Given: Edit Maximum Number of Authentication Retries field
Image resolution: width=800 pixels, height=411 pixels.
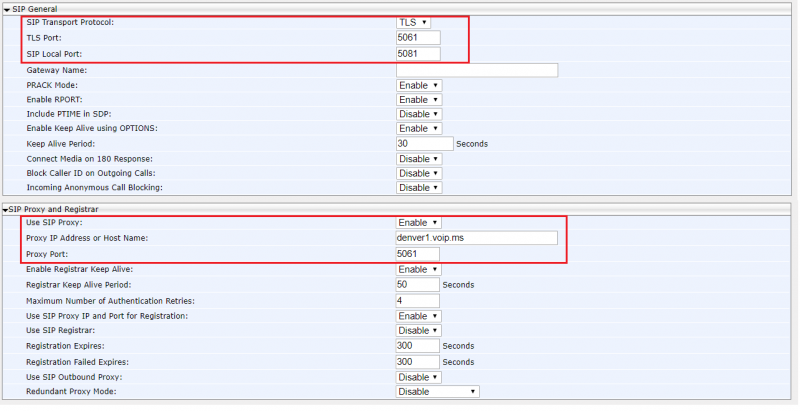Looking at the screenshot, I should 417,301.
